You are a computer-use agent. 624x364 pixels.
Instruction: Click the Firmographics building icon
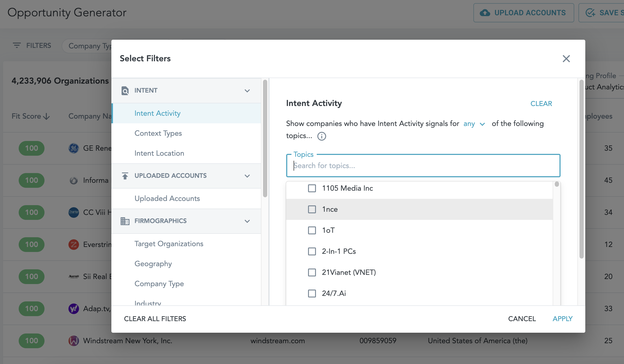[x=125, y=221]
